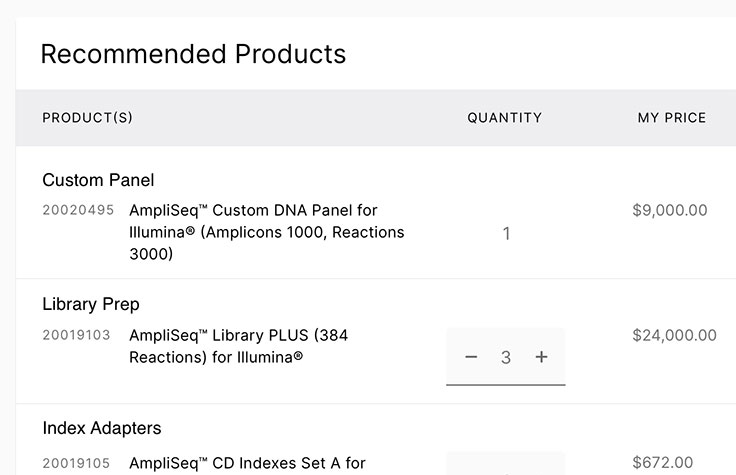Screen dimensions: 736x475
Task: Select the Library Prep category heading
Action: pos(91,304)
